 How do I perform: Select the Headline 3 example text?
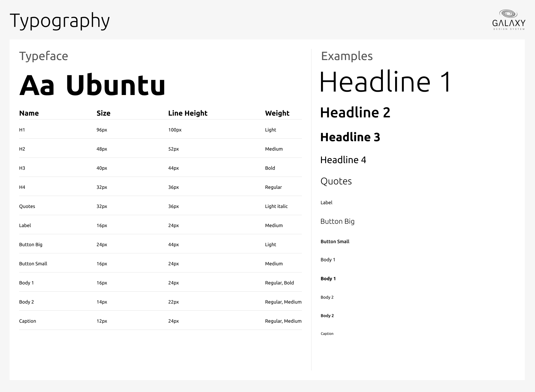coord(350,137)
